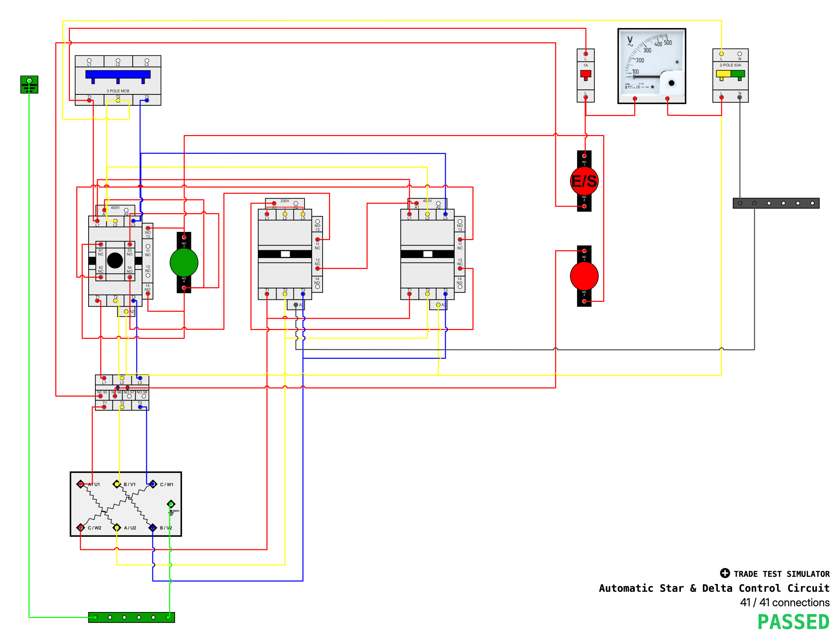This screenshot has width=840, height=643.
Task: Click the rightmost terminal on black neutral bar
Action: [812, 203]
